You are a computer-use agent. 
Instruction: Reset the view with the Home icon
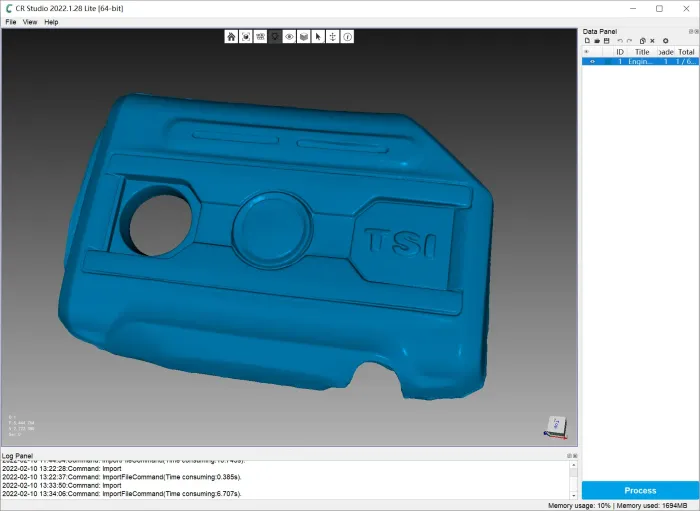click(x=231, y=37)
